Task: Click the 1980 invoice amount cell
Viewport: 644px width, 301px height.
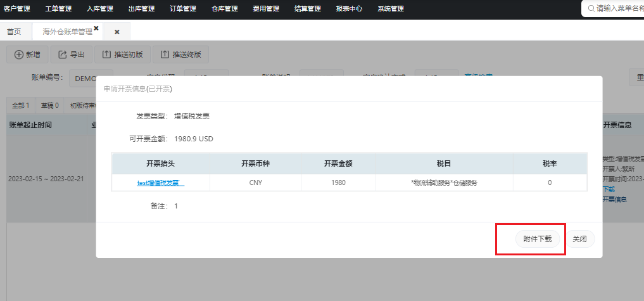Action: click(338, 183)
